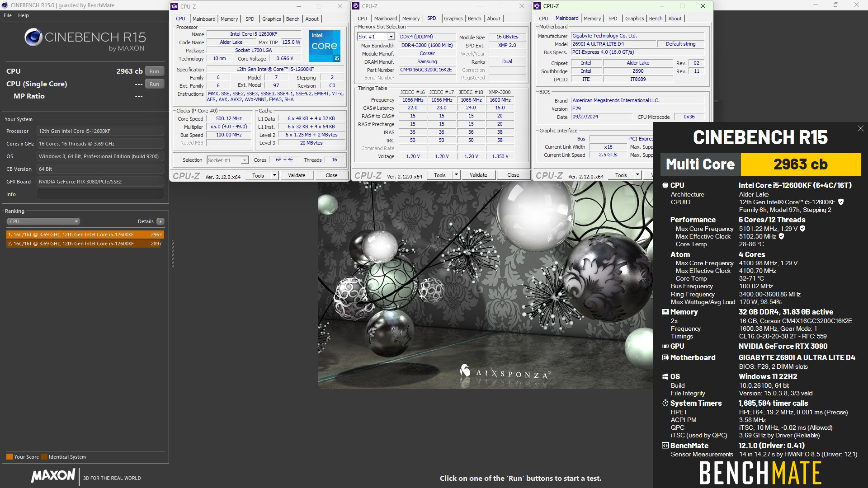Click the Your Score orange legend swatch

click(x=9, y=457)
